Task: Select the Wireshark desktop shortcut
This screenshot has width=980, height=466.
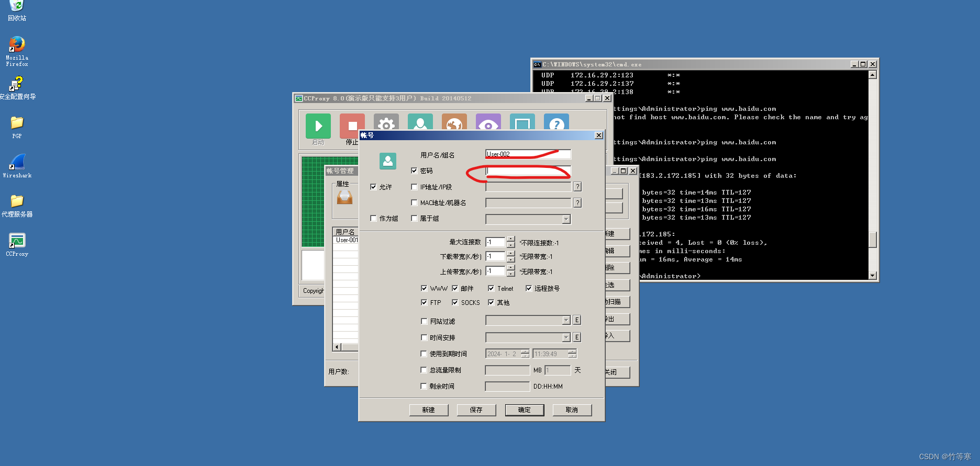Action: [x=17, y=166]
